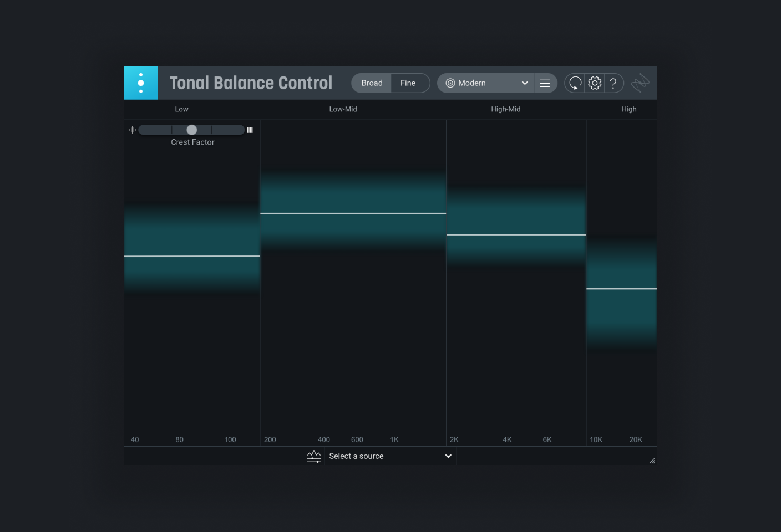
Task: Click the target icon beside Modern
Action: click(x=450, y=83)
